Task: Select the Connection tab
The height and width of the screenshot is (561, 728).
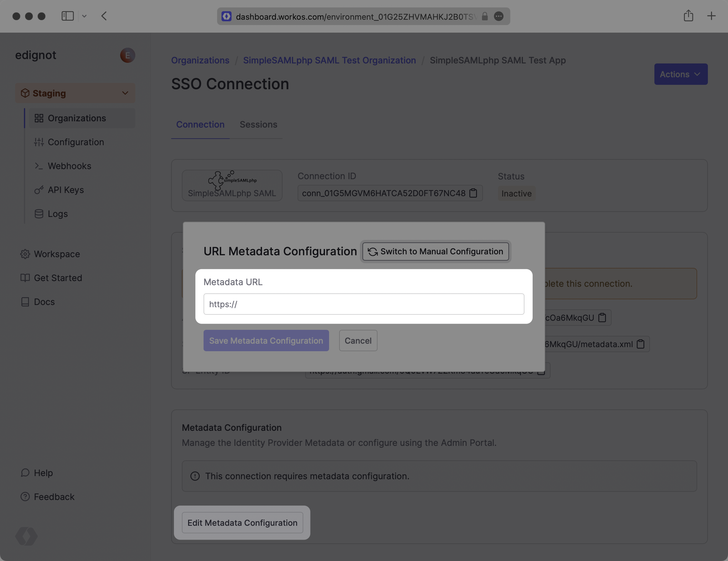Action: (200, 125)
